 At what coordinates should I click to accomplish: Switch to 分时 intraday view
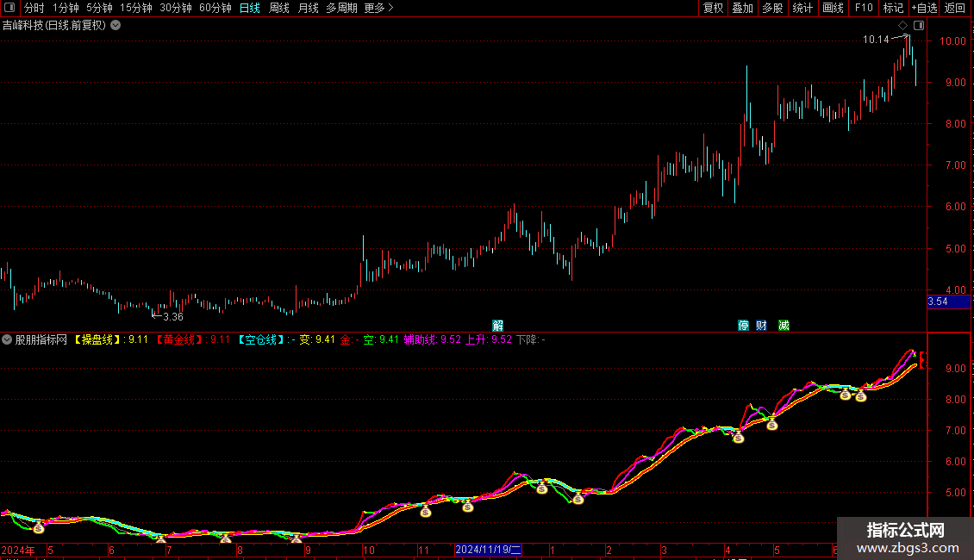[x=34, y=8]
